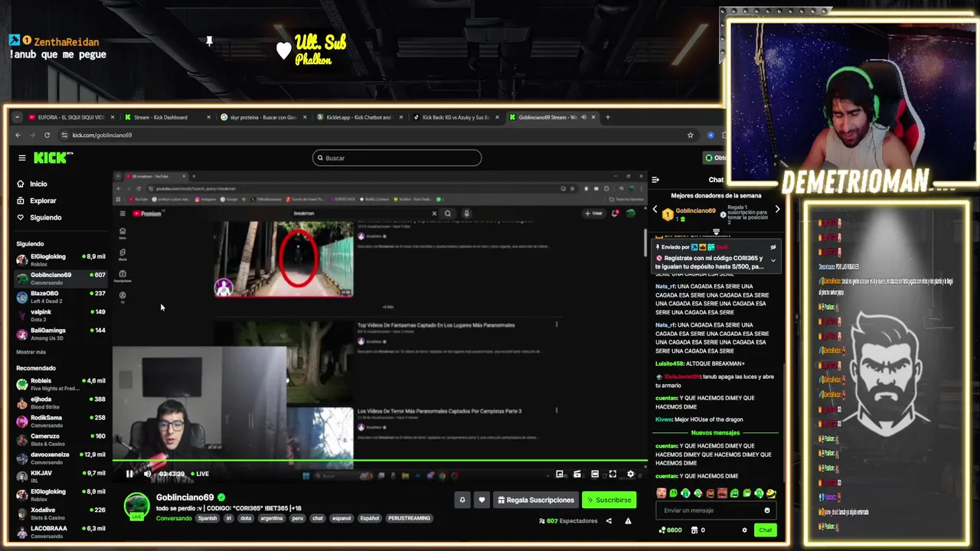Open the player settings gear

(630, 474)
